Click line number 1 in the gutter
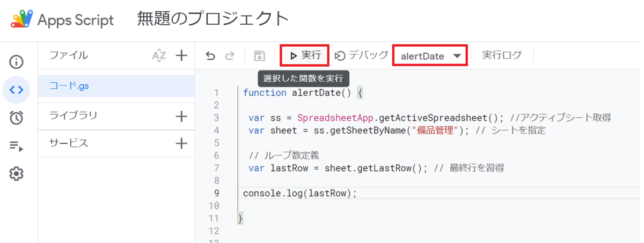The image size is (644, 243). pos(216,93)
